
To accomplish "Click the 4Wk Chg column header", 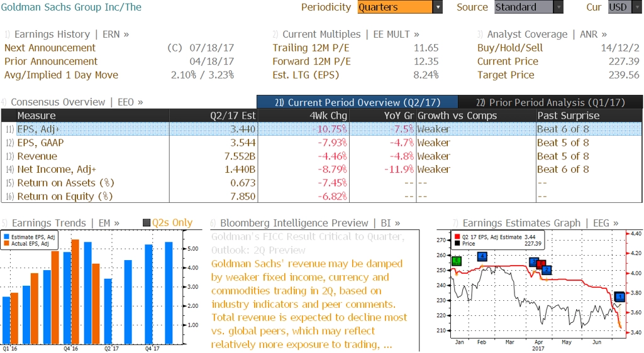I will click(303, 115).
